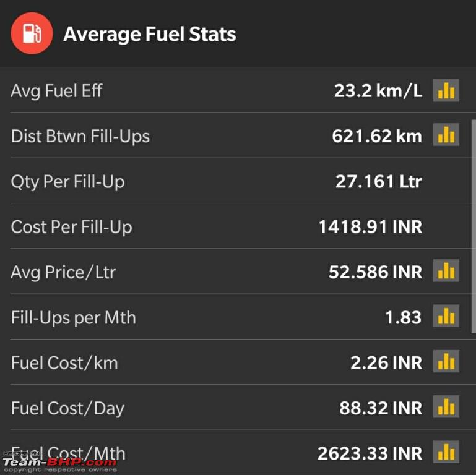
Task: Click the 88.32 INR value
Action: pos(381,408)
